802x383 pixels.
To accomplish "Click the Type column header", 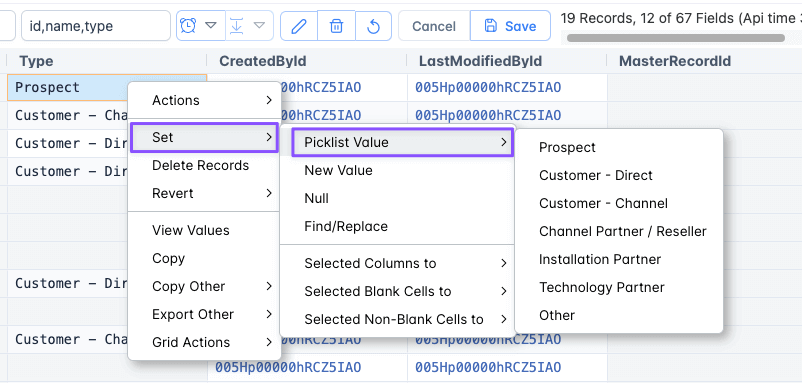I will coord(107,61).
